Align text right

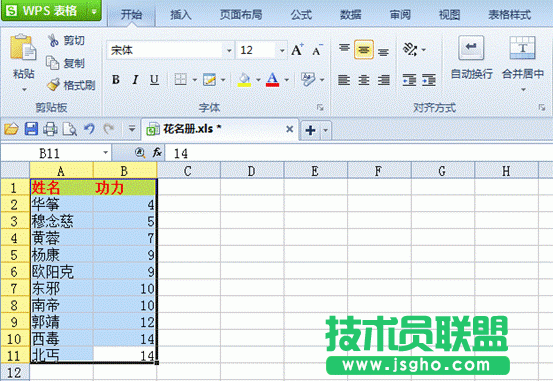click(x=384, y=80)
